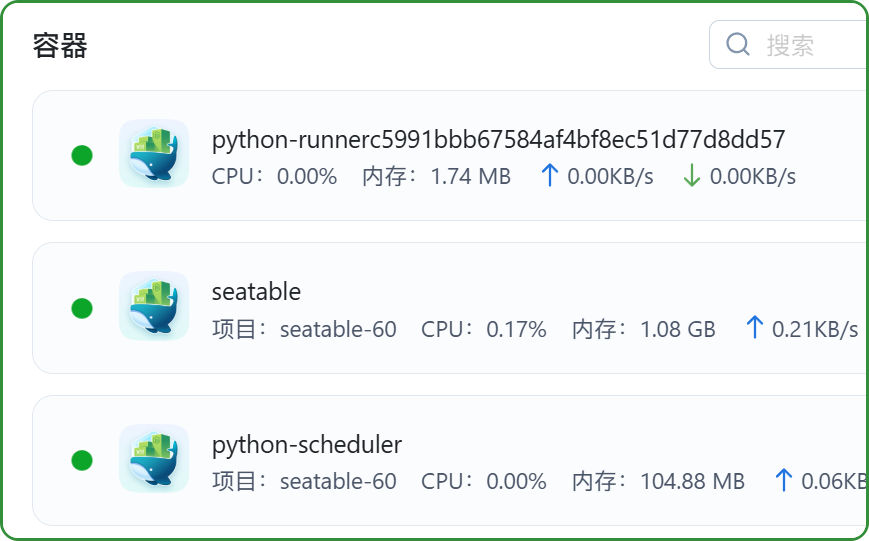Click the 容器 section heading

point(60,45)
